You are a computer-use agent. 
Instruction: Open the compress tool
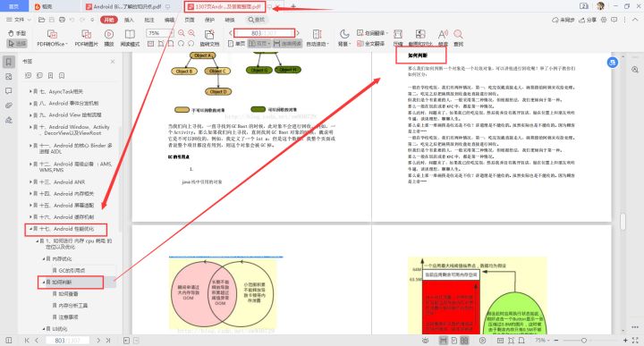[397, 38]
